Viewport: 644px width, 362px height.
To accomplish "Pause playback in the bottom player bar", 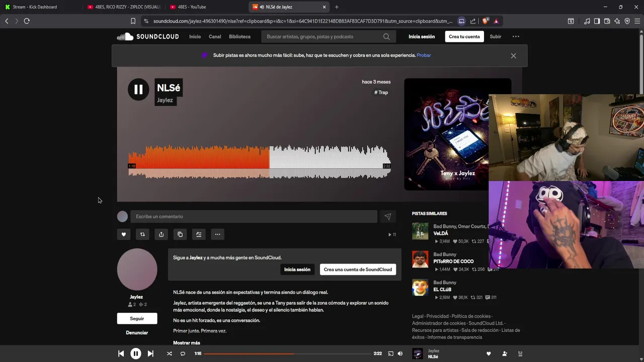I will pos(136,353).
